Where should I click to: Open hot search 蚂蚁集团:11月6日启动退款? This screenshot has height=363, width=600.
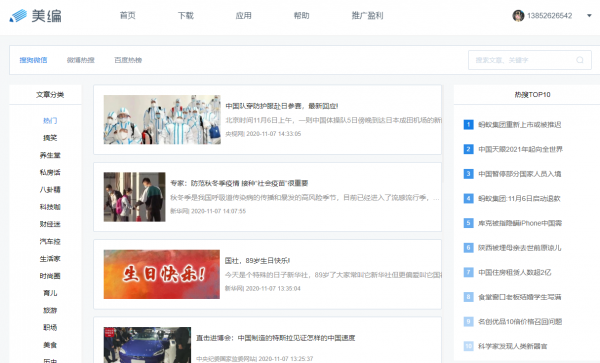519,199
